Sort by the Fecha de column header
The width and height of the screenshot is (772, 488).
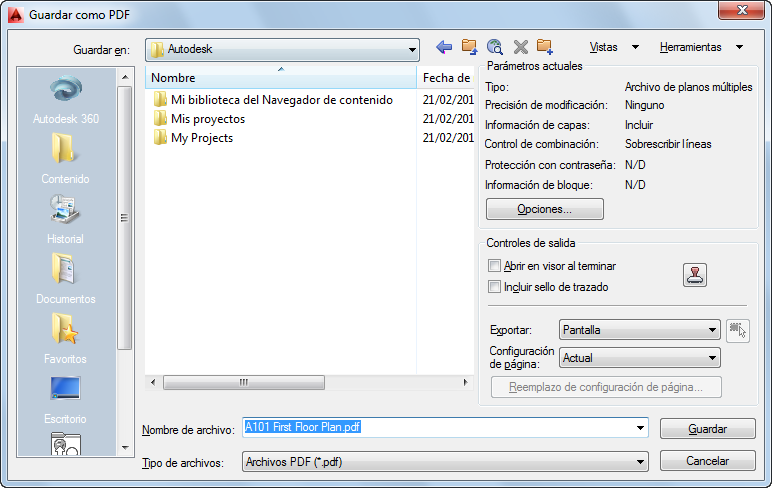446,78
